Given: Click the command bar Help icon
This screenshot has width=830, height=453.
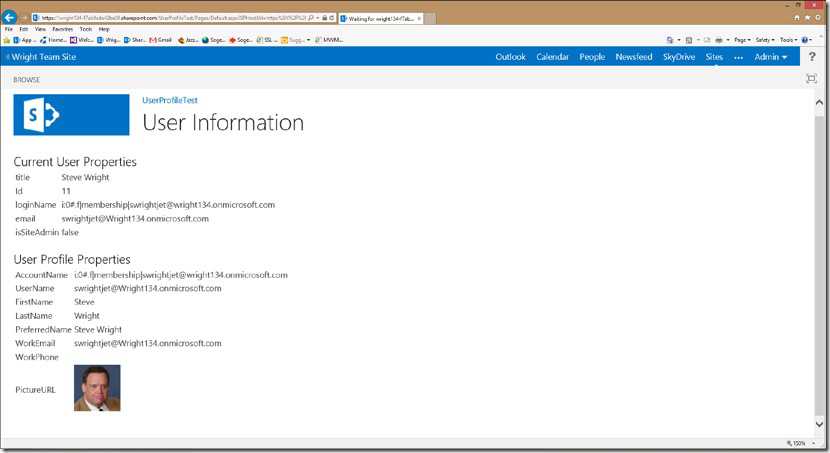Looking at the screenshot, I should pyautogui.click(x=805, y=40).
